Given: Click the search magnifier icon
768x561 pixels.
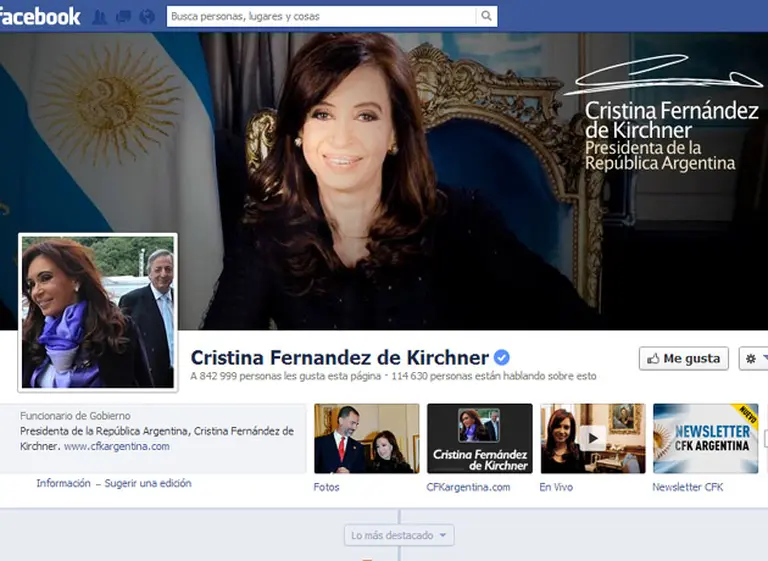Looking at the screenshot, I should (486, 16).
